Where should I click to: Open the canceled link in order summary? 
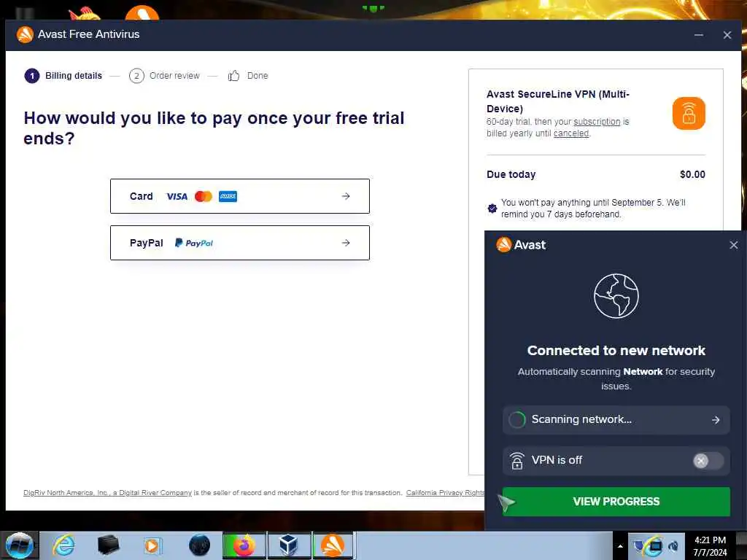pyautogui.click(x=571, y=133)
